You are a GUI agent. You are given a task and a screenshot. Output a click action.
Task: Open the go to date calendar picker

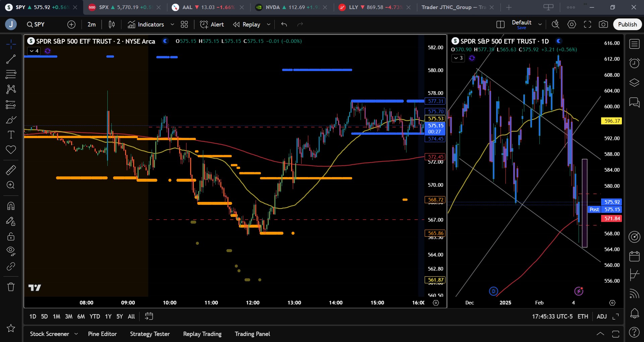[x=149, y=316]
